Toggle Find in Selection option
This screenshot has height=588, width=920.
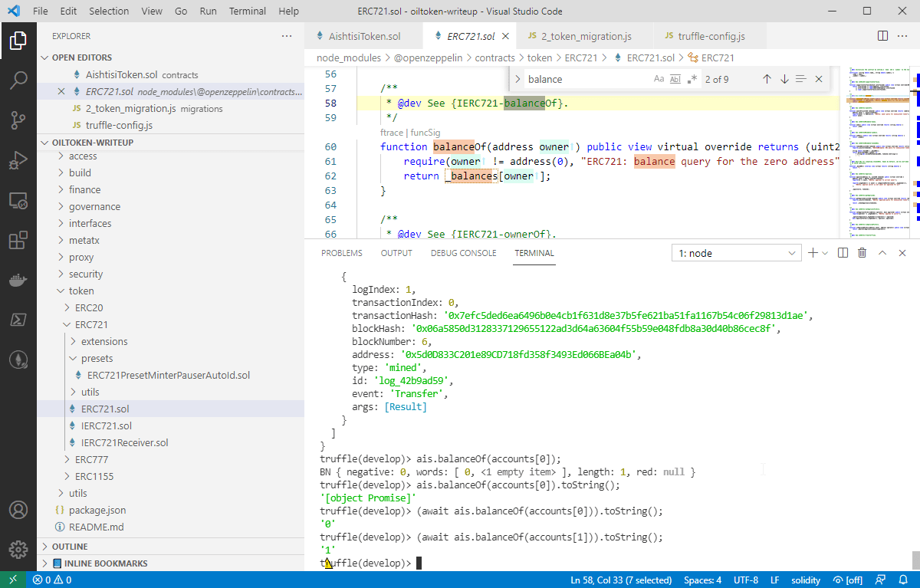[801, 79]
